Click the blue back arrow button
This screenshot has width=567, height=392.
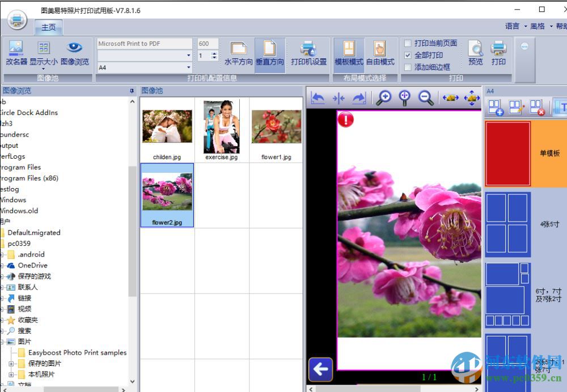(321, 369)
